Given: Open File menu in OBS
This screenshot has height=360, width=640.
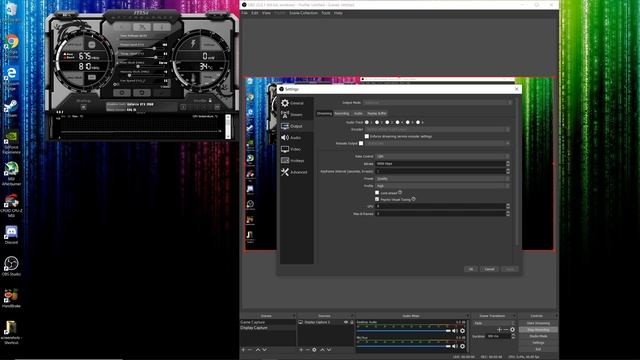Looking at the screenshot, I should pyautogui.click(x=244, y=13).
